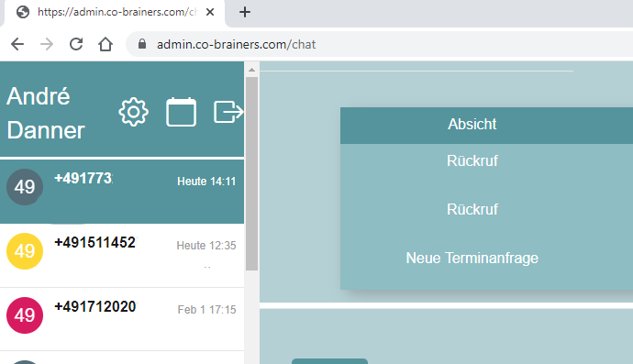Click the chat list scrollbar up arrow
Viewport: 633px width, 364px height.
click(x=252, y=70)
